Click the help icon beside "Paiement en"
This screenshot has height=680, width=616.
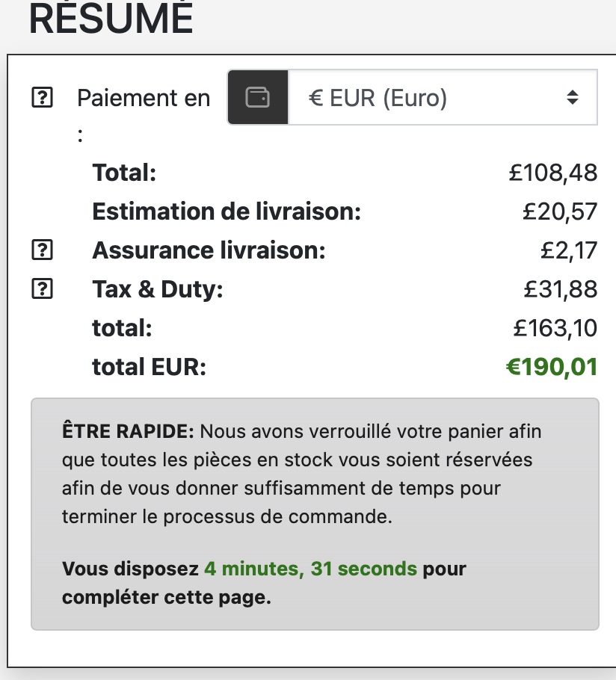43,98
